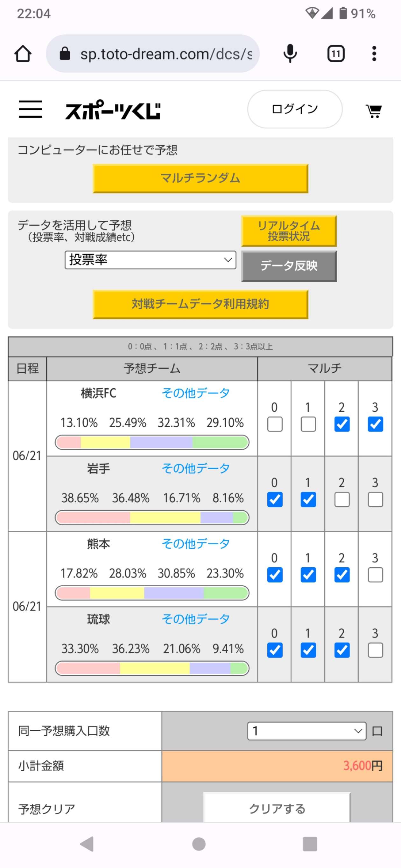Click the ログイン button
Viewport: 401px width, 868px height.
point(295,109)
